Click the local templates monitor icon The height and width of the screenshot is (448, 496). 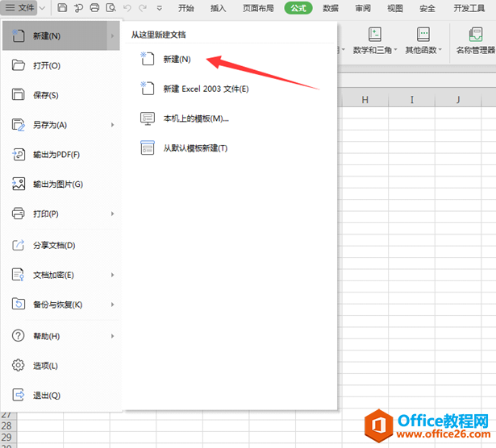click(148, 118)
